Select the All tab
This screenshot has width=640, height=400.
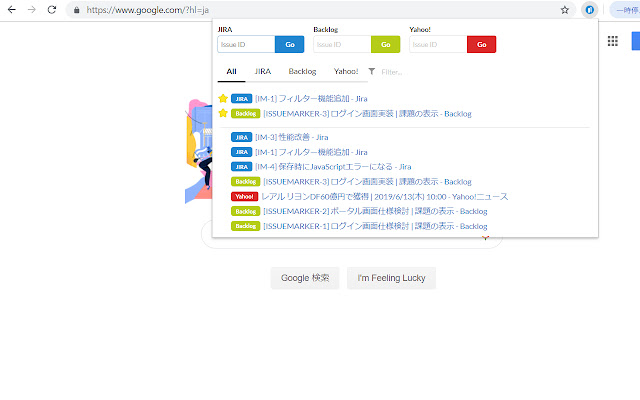(231, 71)
